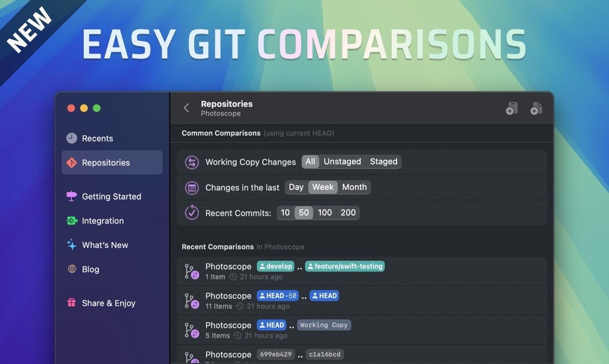Click the 5 Items text
Screen dimensions: 609x364
click(218, 336)
